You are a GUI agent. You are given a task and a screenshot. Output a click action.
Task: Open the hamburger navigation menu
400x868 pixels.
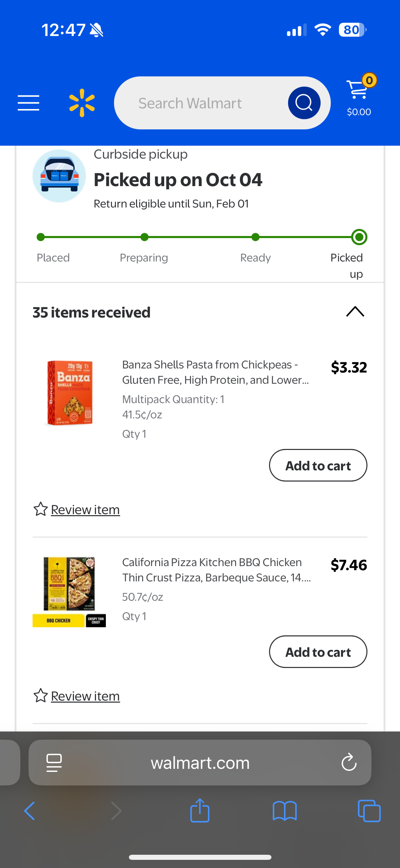point(28,103)
